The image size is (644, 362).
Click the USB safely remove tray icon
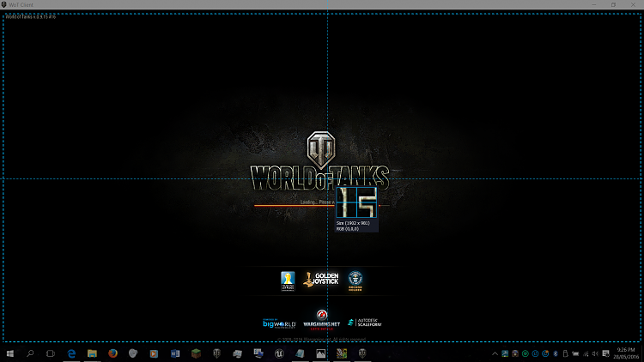click(565, 353)
